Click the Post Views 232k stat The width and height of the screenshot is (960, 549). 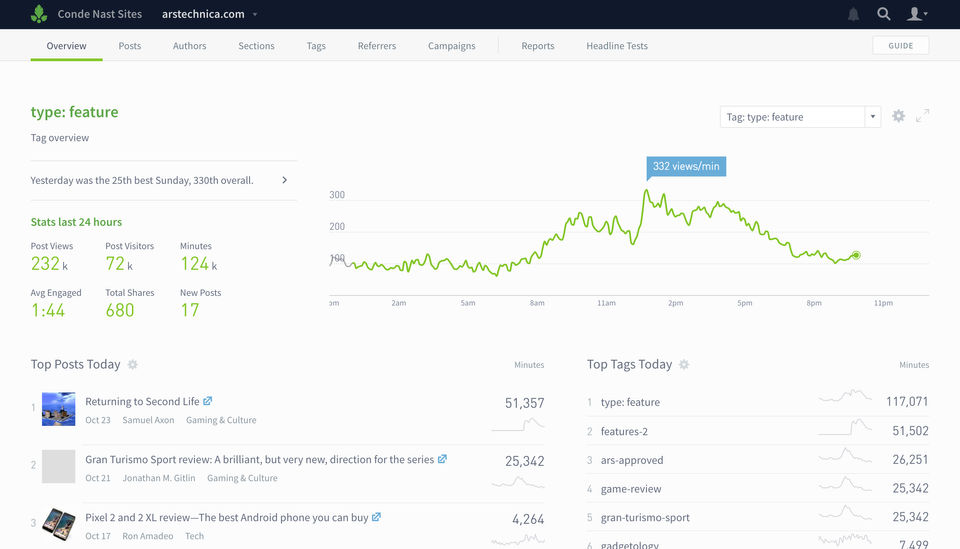[49, 264]
